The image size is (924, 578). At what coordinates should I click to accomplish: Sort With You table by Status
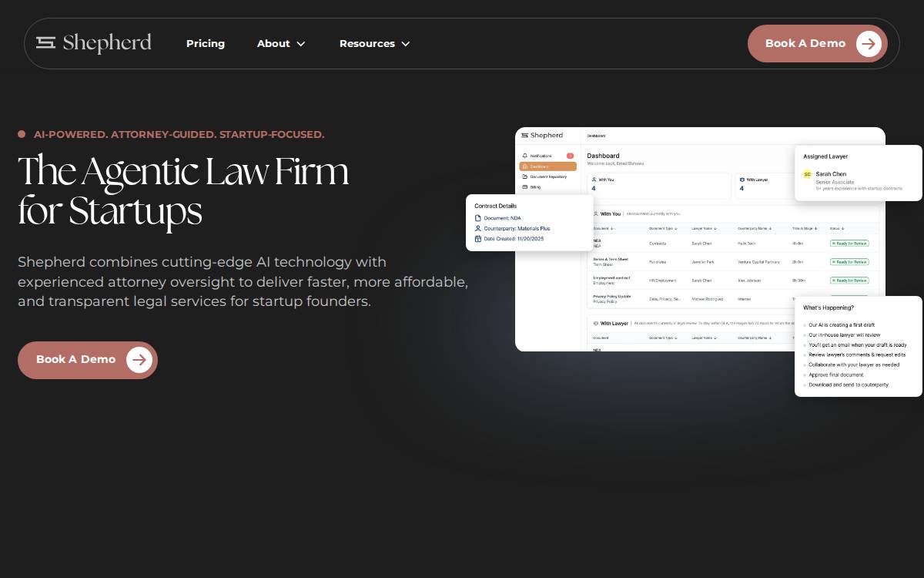[837, 229]
